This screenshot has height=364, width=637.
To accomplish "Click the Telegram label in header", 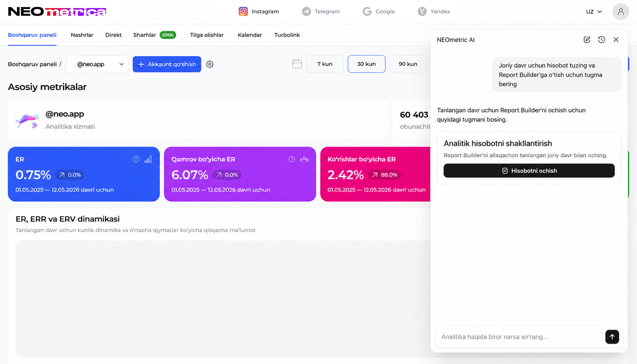I will (x=327, y=11).
